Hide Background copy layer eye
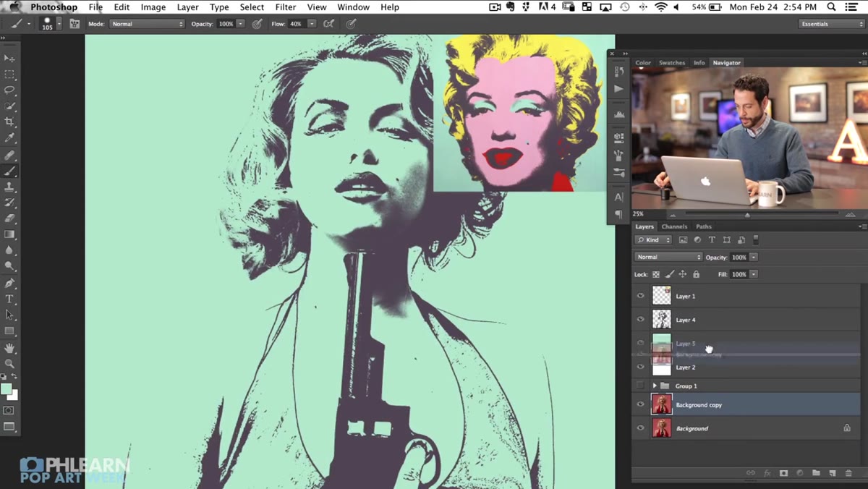This screenshot has height=489, width=868. click(x=640, y=405)
